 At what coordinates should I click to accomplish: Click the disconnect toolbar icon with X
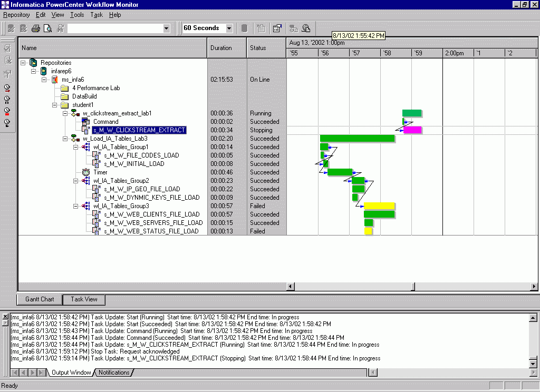[23, 28]
